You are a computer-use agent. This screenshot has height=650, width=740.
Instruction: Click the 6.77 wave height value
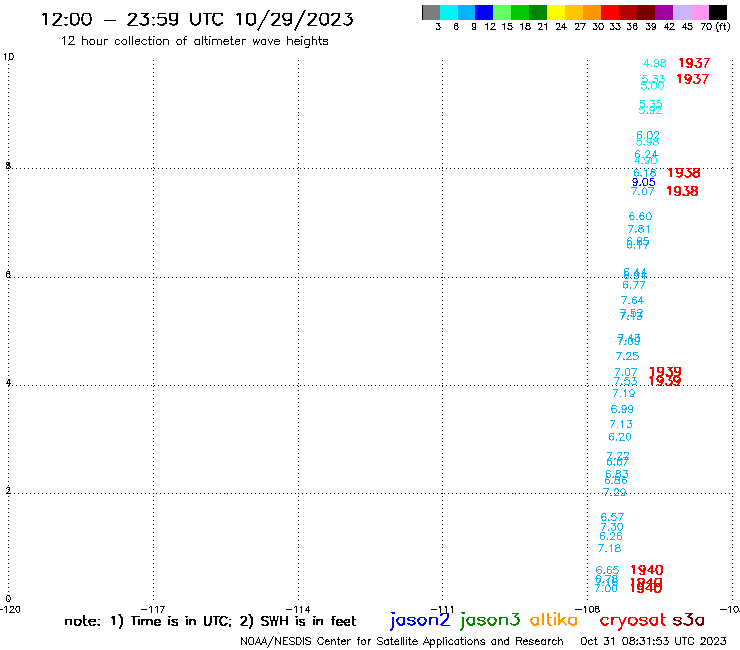click(x=633, y=285)
